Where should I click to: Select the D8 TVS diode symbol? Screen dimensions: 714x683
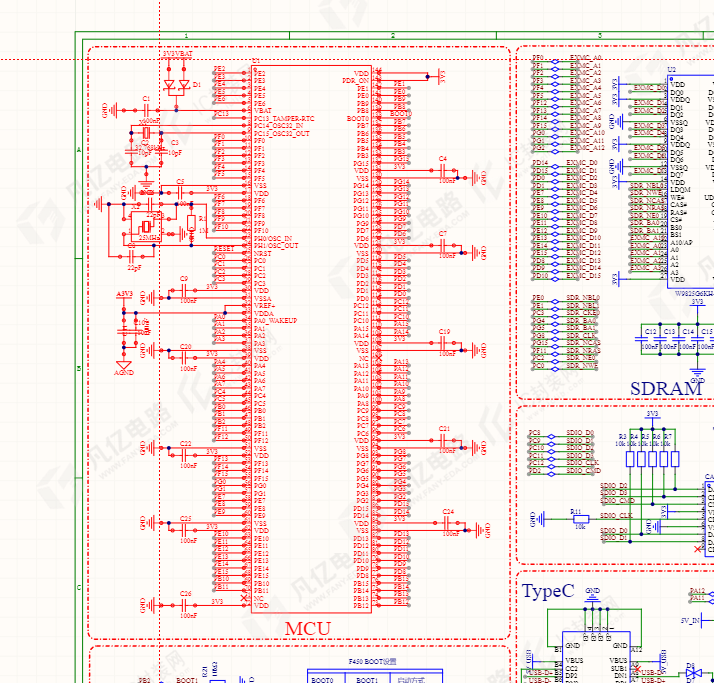[693, 673]
